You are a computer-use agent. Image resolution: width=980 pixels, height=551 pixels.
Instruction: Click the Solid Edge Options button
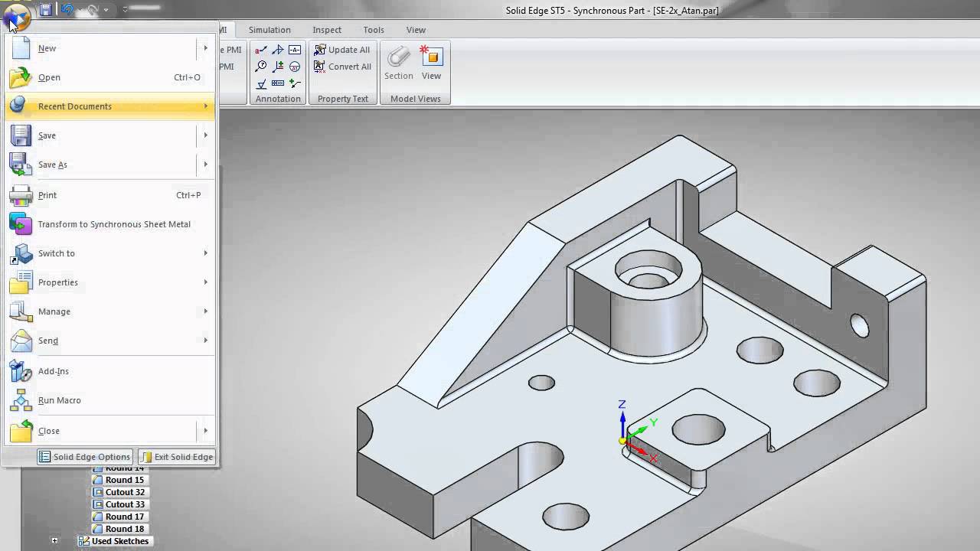[x=85, y=457]
